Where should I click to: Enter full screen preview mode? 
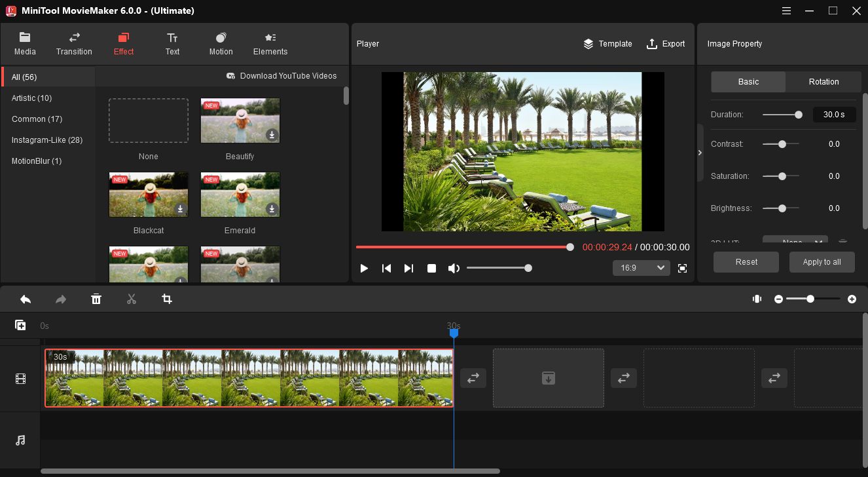coord(682,268)
